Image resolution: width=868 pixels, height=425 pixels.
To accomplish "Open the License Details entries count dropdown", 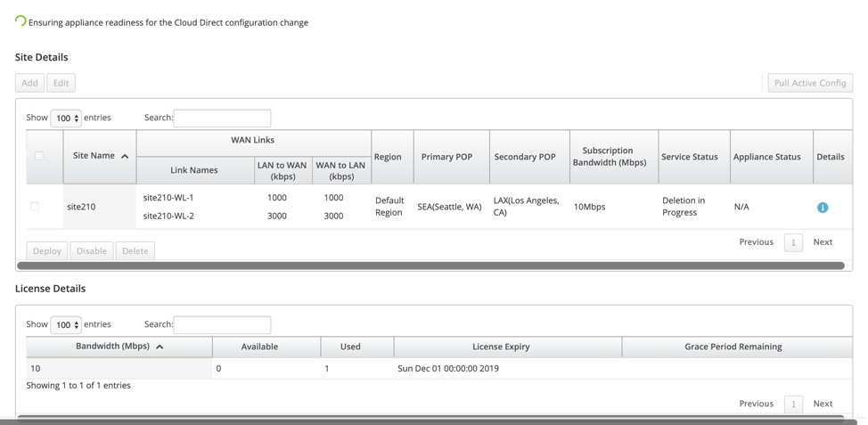I will point(66,325).
